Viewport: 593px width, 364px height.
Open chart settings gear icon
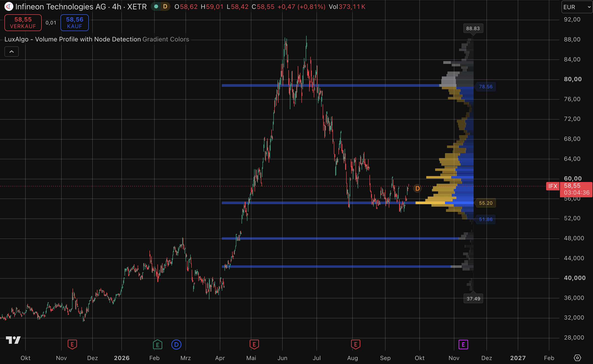point(577,358)
